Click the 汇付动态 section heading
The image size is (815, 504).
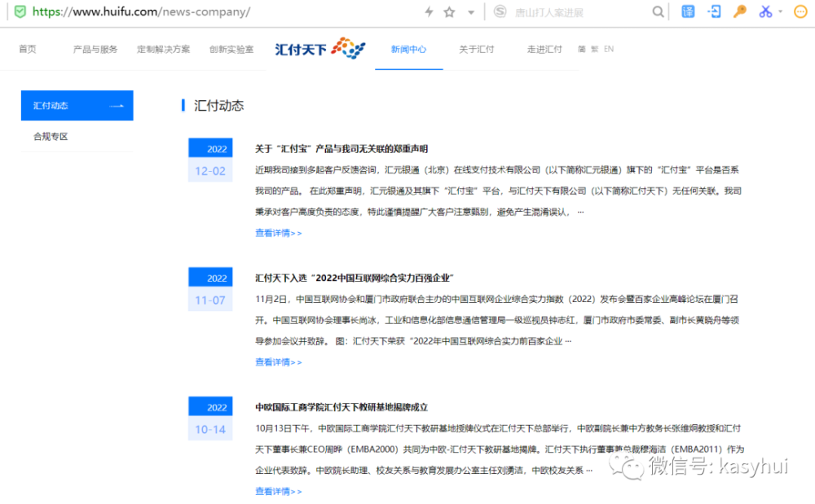click(x=218, y=106)
